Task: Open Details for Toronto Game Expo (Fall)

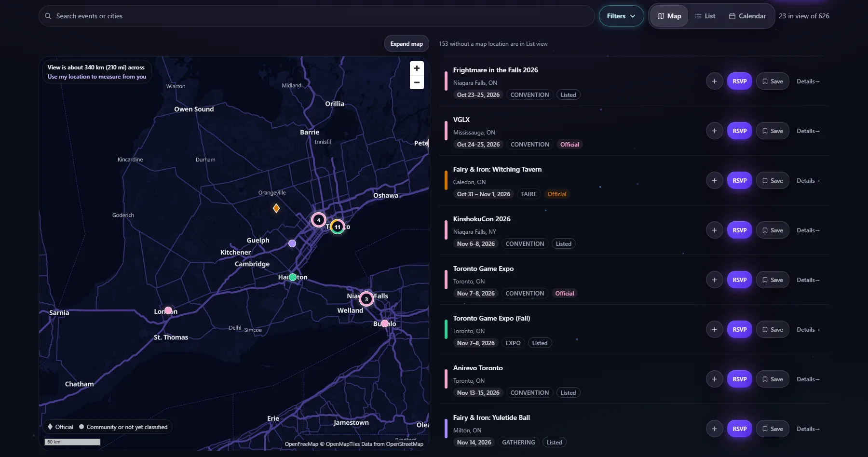Action: [808, 330]
